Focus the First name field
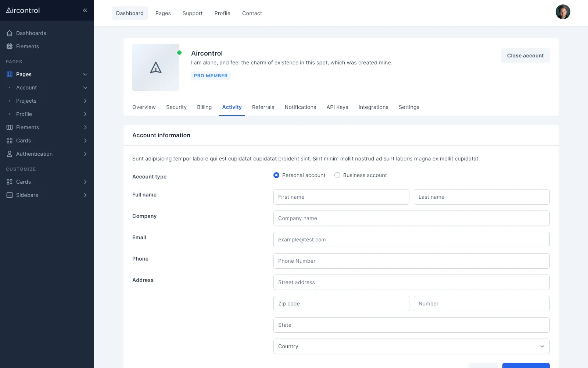588x368 pixels. (341, 197)
